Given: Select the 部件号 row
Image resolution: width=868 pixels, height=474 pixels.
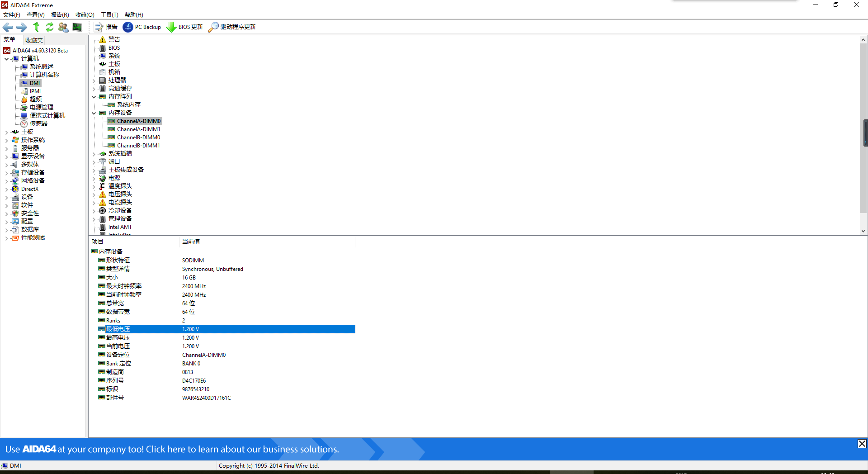Looking at the screenshot, I should [226, 398].
